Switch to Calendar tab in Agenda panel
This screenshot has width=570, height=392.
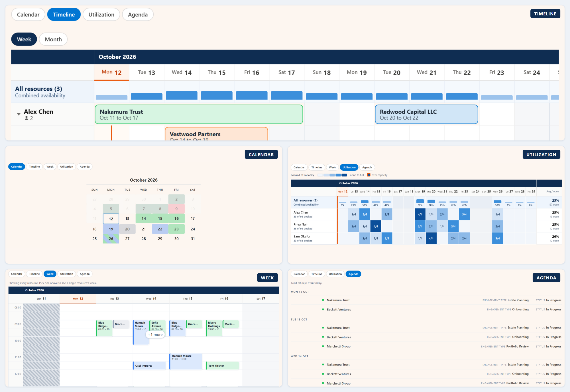point(299,274)
